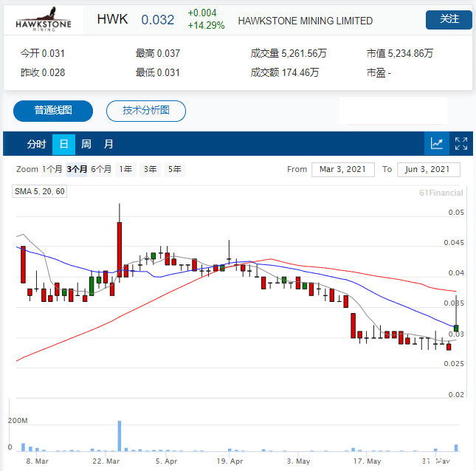This screenshot has height=471, width=476.
Task: Click the 3. May axis label
Action: pyautogui.click(x=298, y=461)
